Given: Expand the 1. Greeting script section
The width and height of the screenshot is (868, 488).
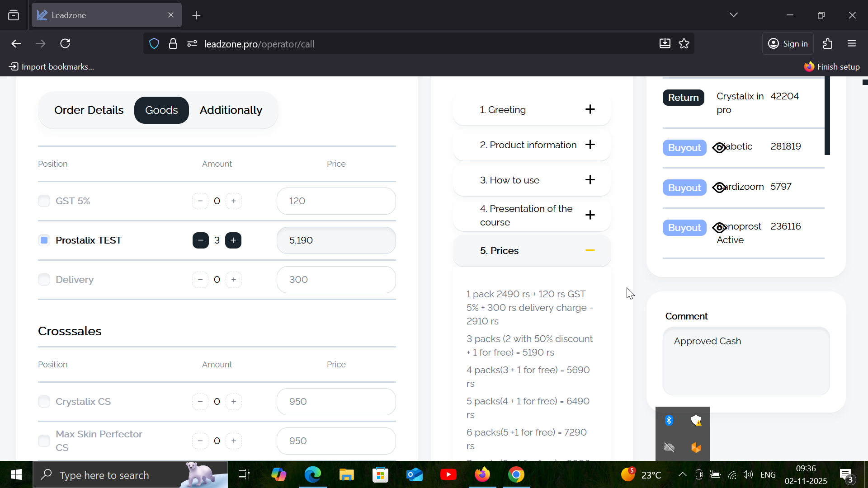Looking at the screenshot, I should click(x=590, y=109).
